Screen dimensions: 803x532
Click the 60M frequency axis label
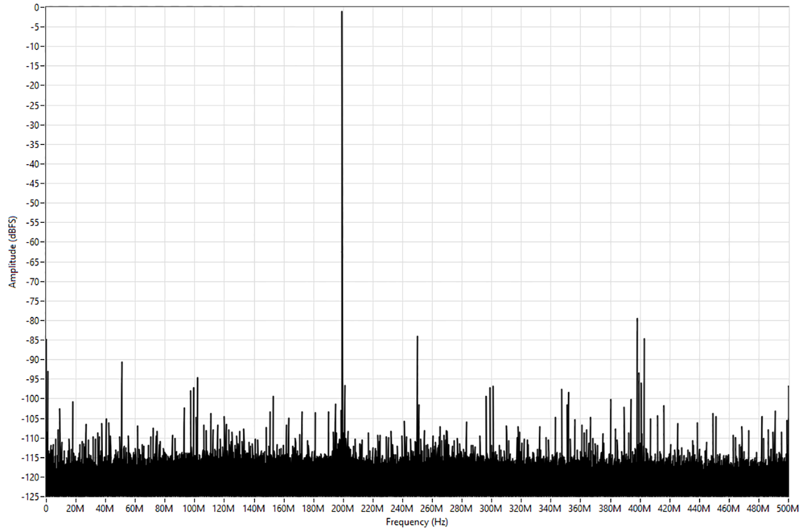pos(135,509)
